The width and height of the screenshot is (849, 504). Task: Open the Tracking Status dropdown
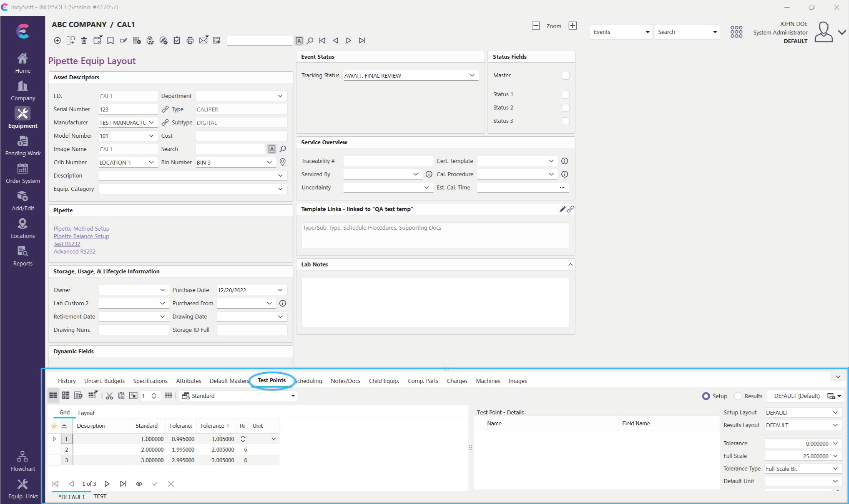pos(472,75)
